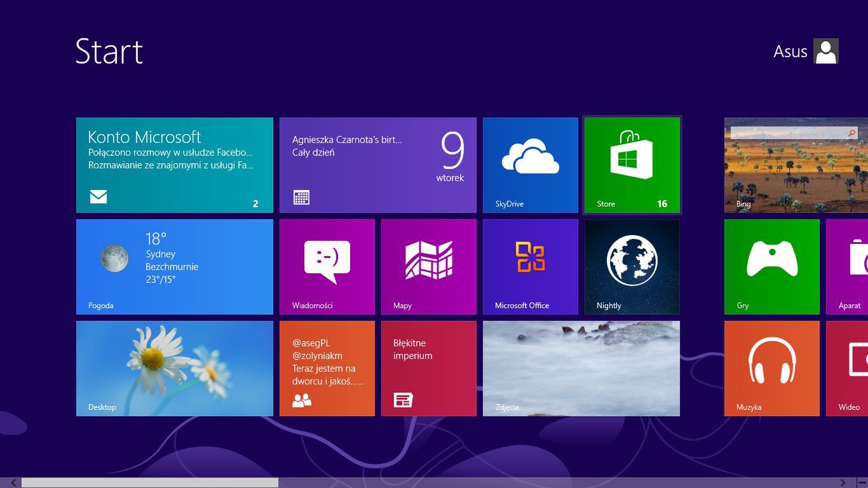868x488 pixels.
Task: Open the Pogoda weather tile for Sydney
Action: tap(174, 267)
